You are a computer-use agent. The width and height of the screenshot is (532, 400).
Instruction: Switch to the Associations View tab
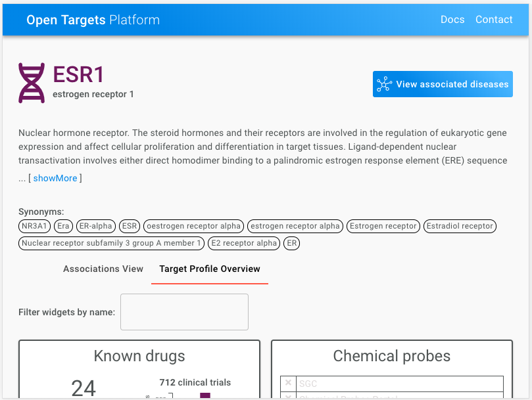coord(103,269)
